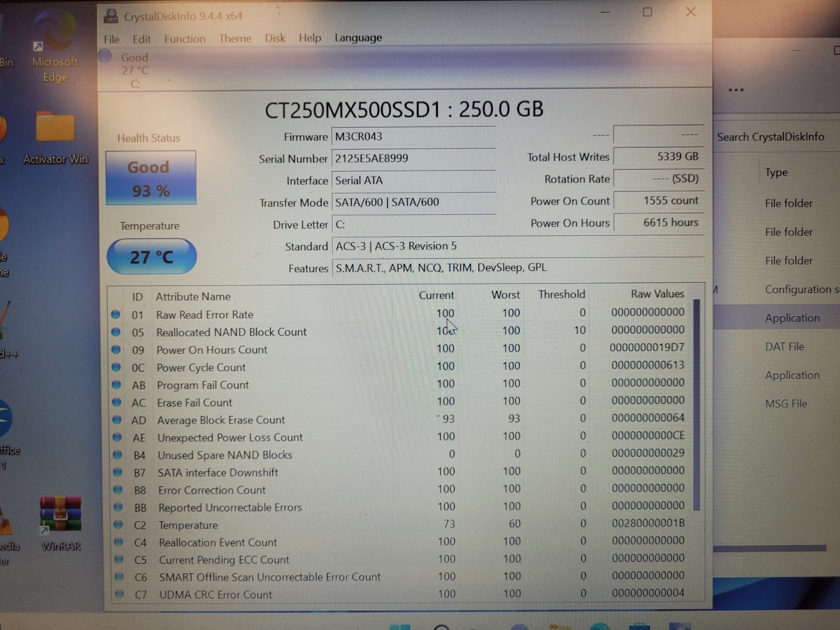
Task: Click the status dot for Reallocated NAND Block Count
Action: (116, 332)
